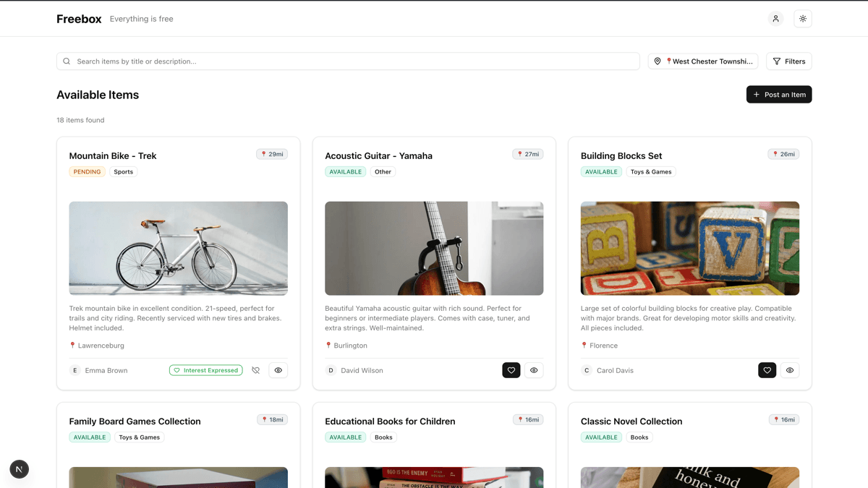View Building Blocks Set via eye icon
This screenshot has height=488, width=868.
pos(789,370)
